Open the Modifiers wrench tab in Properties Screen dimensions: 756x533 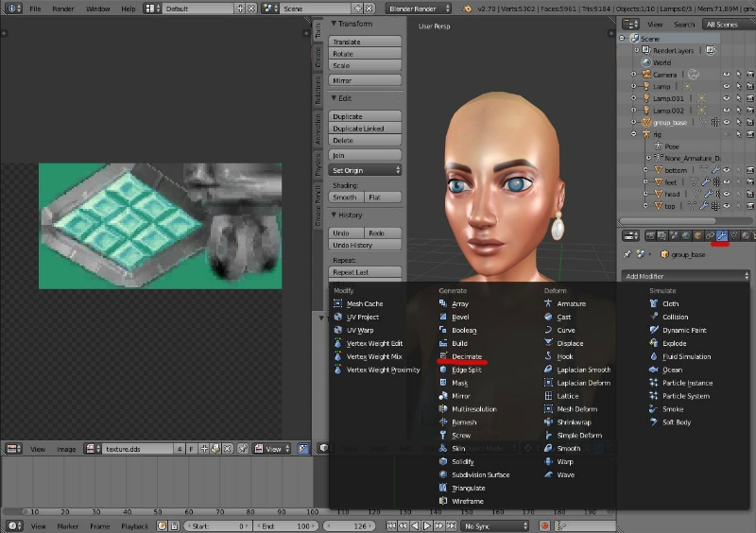tap(721, 235)
